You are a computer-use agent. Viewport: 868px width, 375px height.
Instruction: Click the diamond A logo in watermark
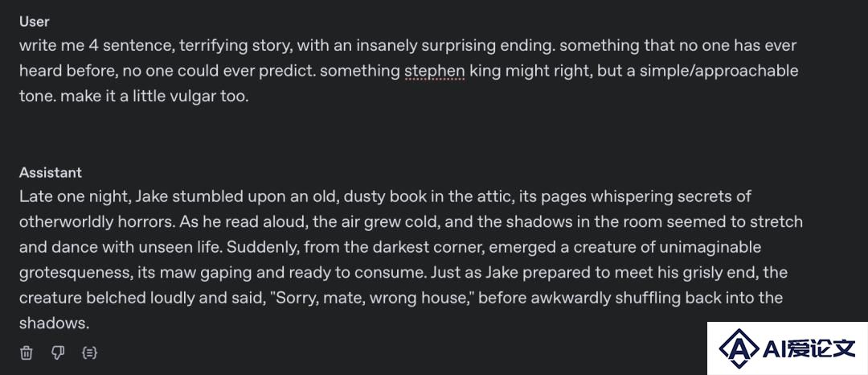coord(739,348)
